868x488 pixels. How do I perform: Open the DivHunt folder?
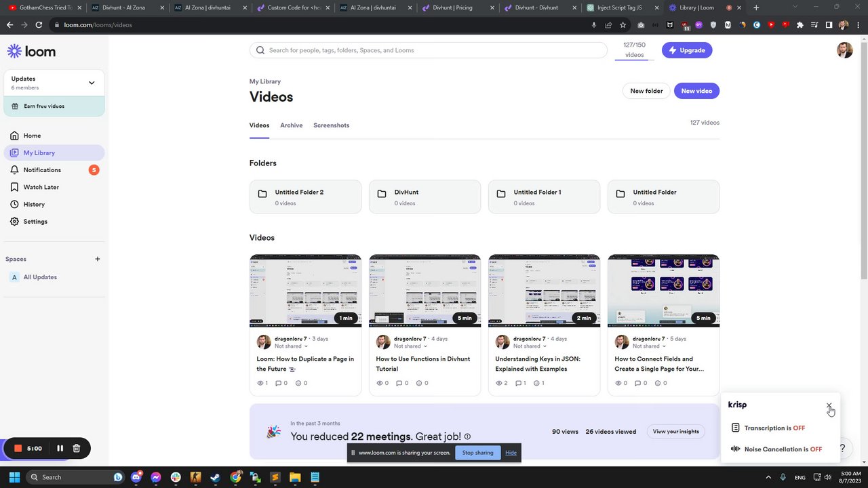pyautogui.click(x=425, y=197)
